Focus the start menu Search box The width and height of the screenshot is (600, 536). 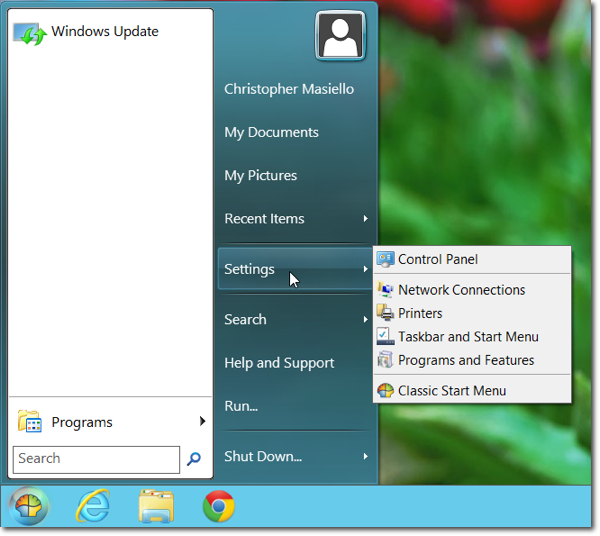96,459
